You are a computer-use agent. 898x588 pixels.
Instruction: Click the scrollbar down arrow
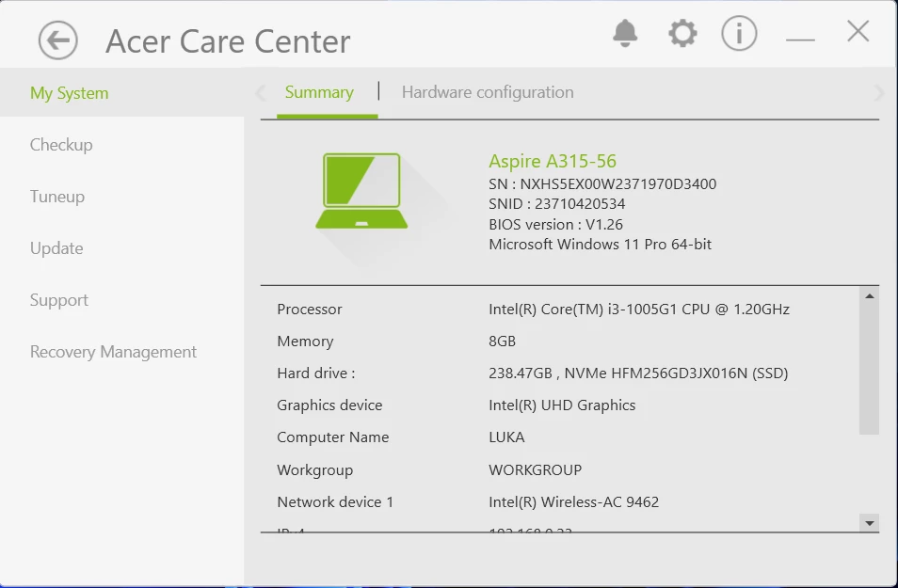[x=870, y=523]
